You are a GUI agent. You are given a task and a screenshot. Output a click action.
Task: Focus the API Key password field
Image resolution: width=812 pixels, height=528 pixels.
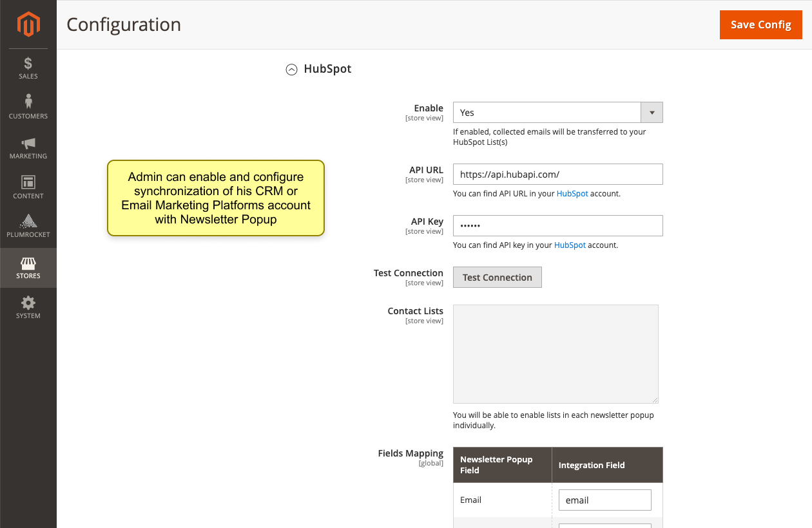point(557,225)
